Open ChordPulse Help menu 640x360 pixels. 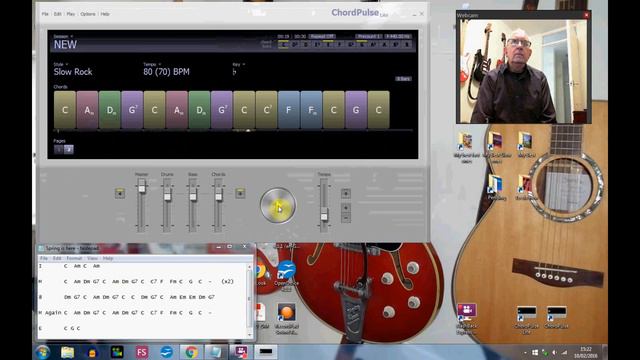click(x=105, y=14)
